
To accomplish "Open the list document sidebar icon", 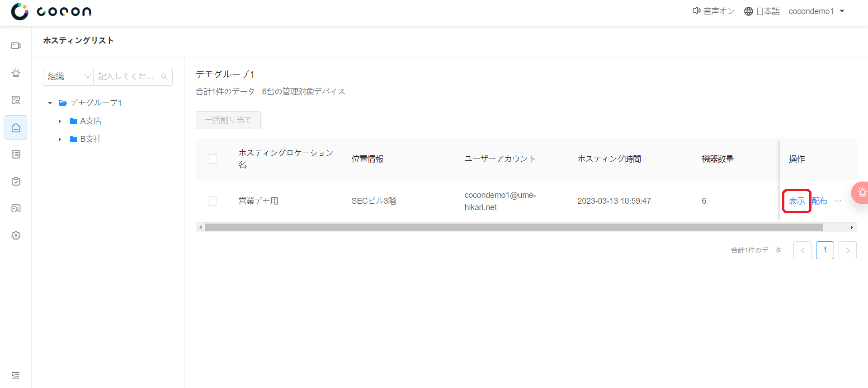I will point(16,154).
